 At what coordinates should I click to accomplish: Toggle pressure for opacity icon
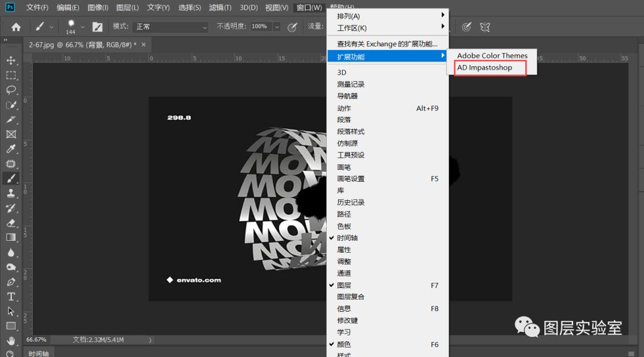[x=292, y=27]
